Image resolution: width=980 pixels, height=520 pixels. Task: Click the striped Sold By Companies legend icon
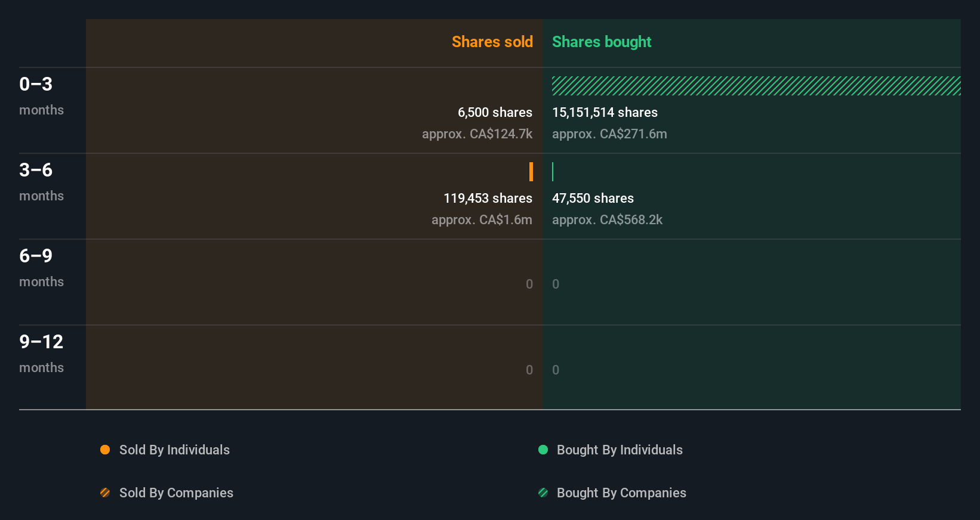tap(105, 493)
